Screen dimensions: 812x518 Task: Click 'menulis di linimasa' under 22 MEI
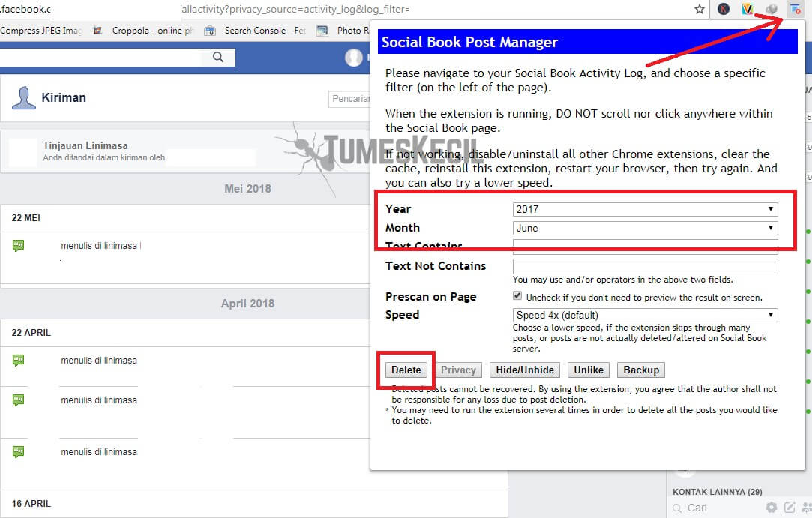pos(99,246)
